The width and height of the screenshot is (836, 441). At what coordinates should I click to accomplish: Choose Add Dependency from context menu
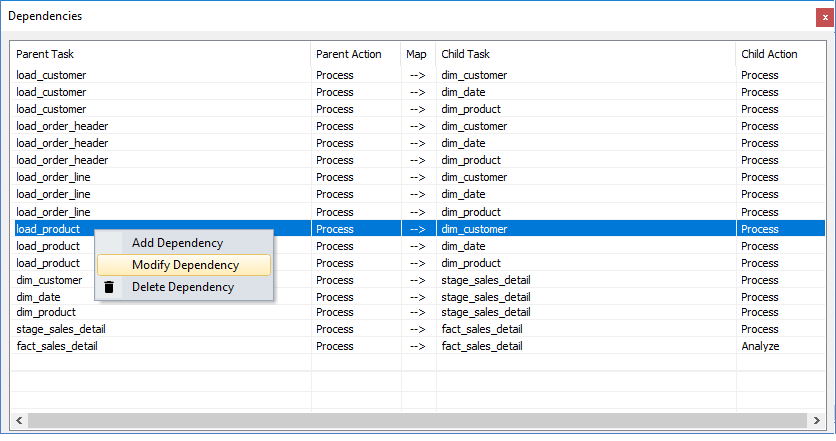coord(177,242)
